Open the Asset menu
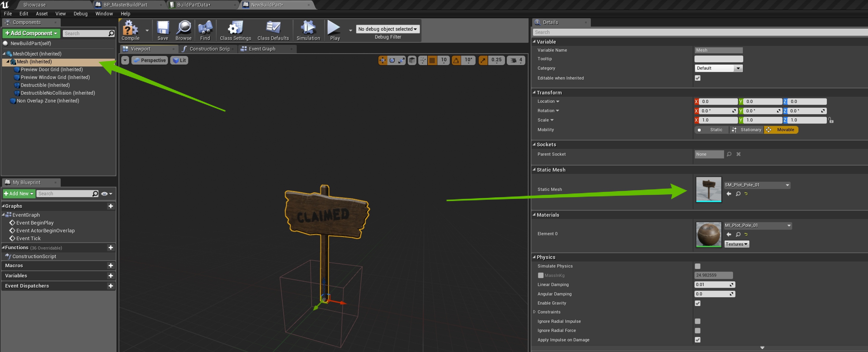Screen dimensions: 868x352 (x=41, y=14)
